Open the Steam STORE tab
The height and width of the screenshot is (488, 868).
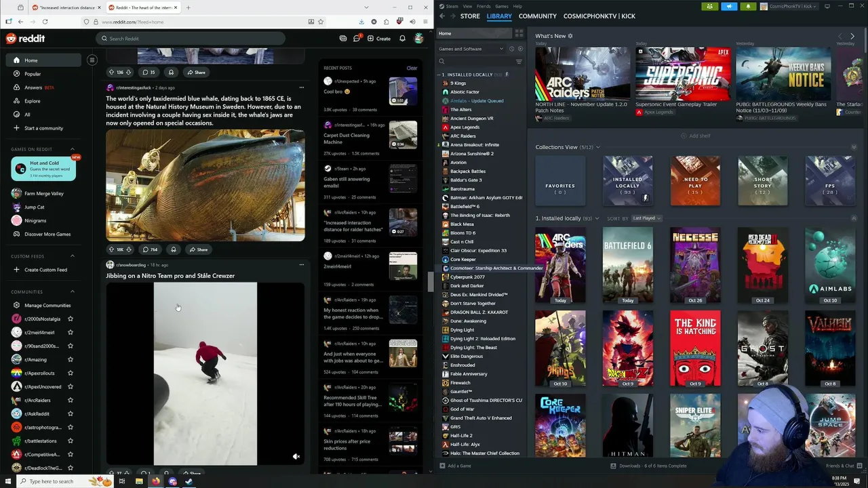(x=470, y=16)
